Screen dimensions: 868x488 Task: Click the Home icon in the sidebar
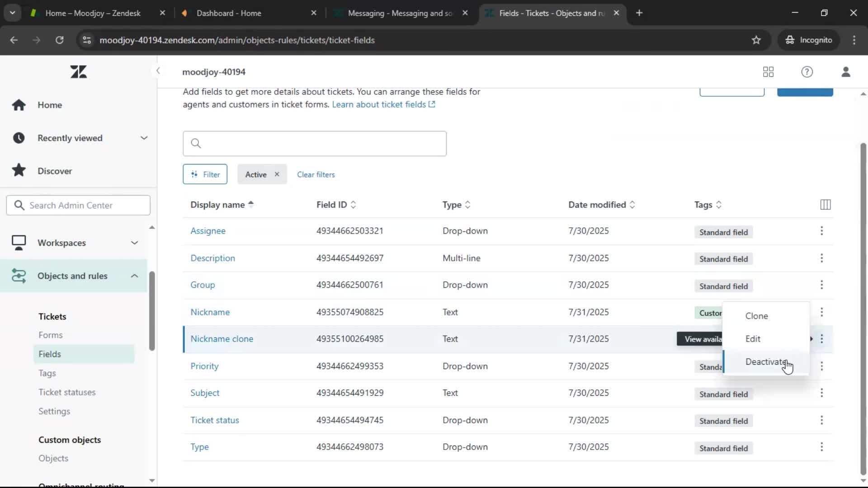19,105
